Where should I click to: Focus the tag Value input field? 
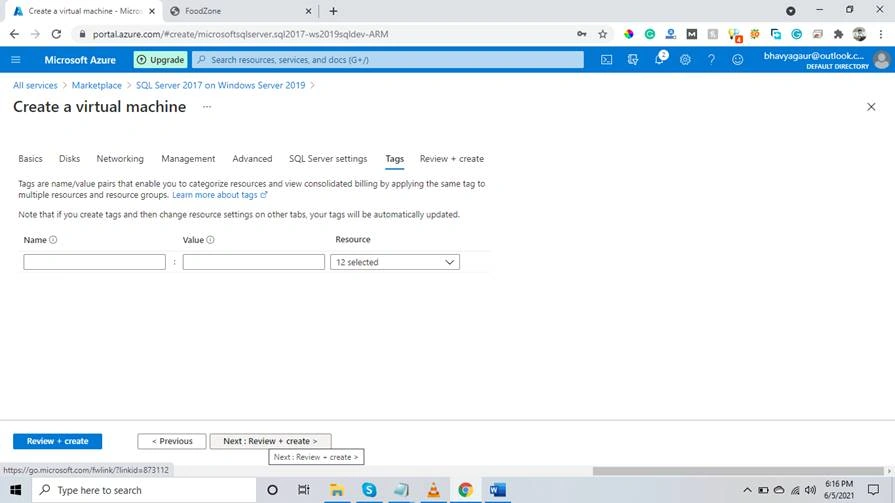pyautogui.click(x=253, y=262)
